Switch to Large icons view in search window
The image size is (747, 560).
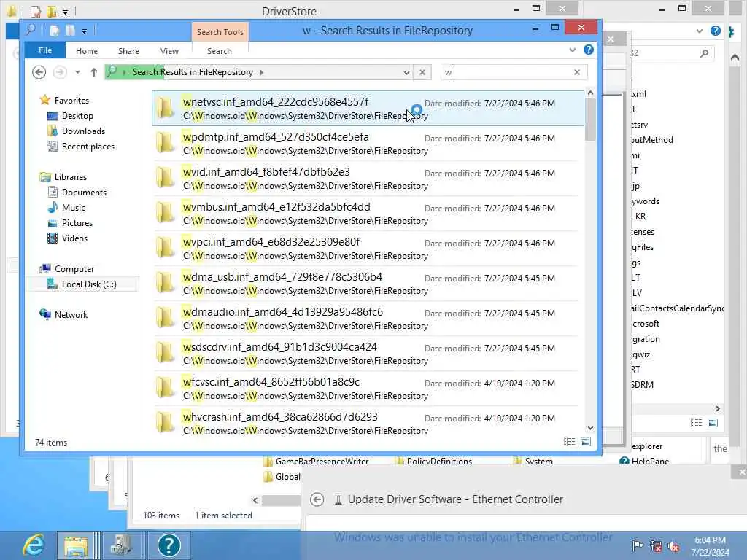(x=586, y=442)
